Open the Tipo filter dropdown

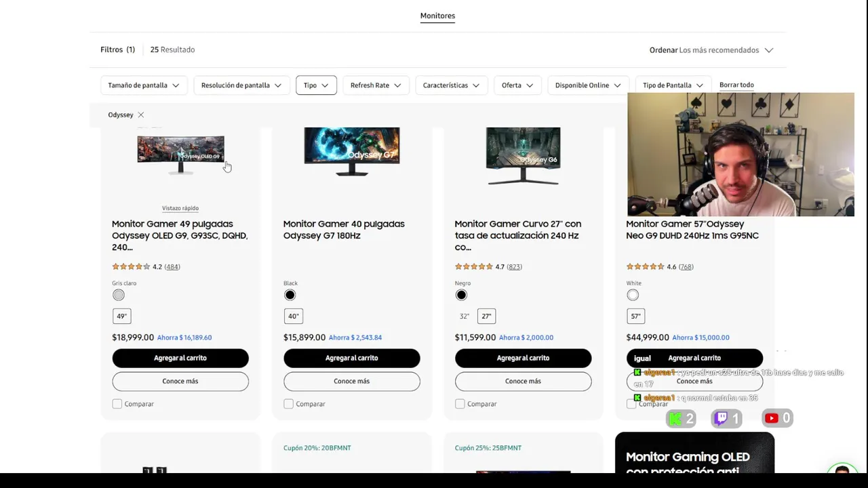pos(316,85)
